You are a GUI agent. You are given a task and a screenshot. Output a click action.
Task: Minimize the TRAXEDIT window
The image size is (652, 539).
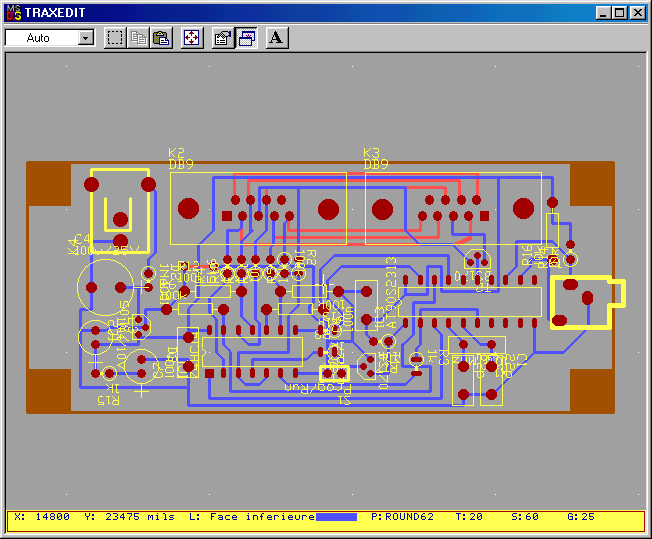(x=603, y=12)
